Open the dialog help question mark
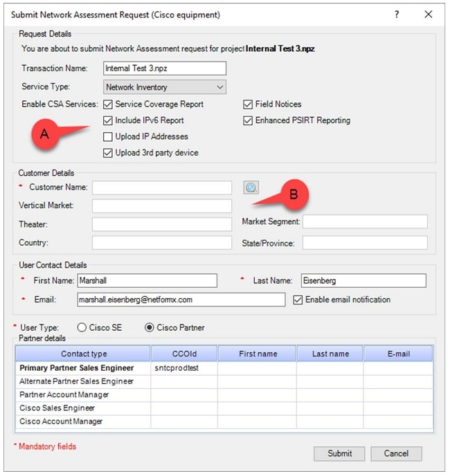450x476 pixels. pyautogui.click(x=397, y=15)
